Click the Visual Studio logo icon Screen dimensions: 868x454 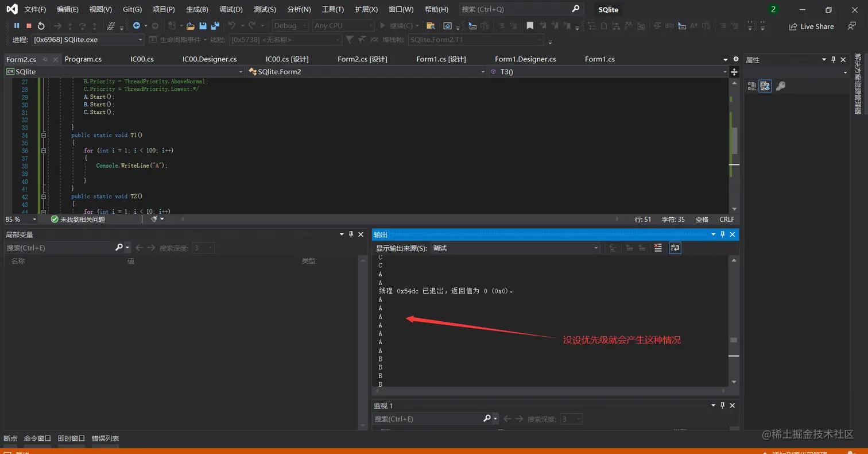[x=11, y=9]
